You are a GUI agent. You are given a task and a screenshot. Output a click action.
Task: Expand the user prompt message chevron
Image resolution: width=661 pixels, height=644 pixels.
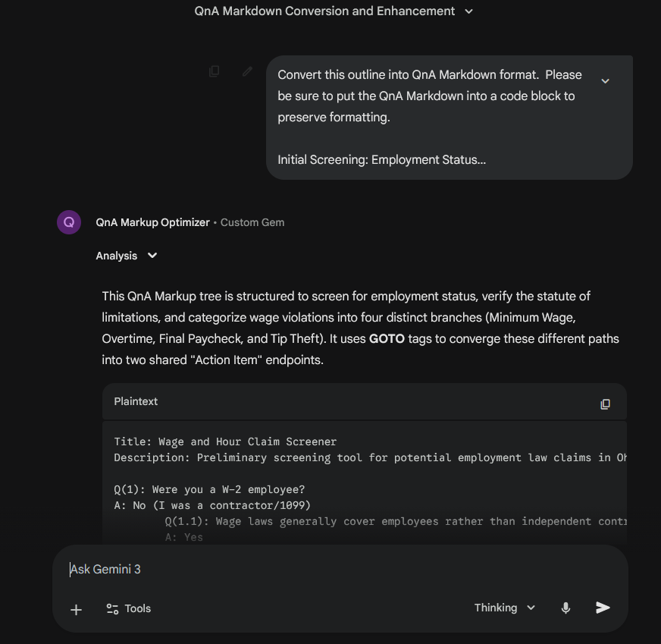pyautogui.click(x=605, y=80)
